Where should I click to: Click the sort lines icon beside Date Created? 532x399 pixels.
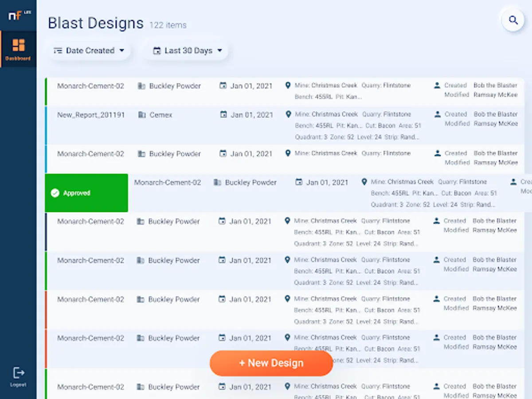click(58, 51)
